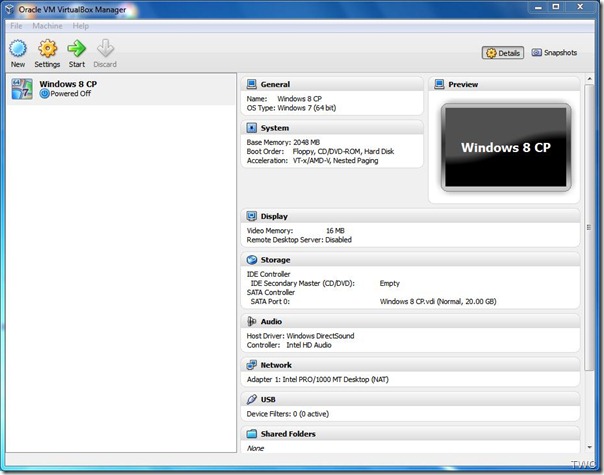The width and height of the screenshot is (604, 475).
Task: Minimize the VirtualBox Manager window
Action: click(538, 7)
